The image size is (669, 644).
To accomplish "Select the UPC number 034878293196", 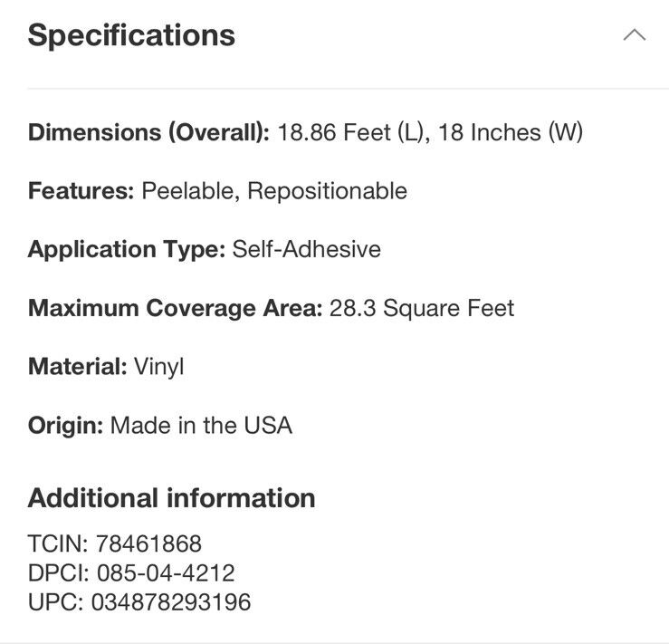I will point(171,601).
